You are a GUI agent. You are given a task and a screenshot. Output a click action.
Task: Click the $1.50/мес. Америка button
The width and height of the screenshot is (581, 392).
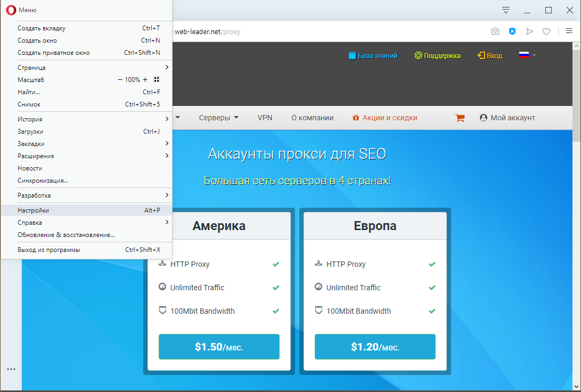coord(219,347)
